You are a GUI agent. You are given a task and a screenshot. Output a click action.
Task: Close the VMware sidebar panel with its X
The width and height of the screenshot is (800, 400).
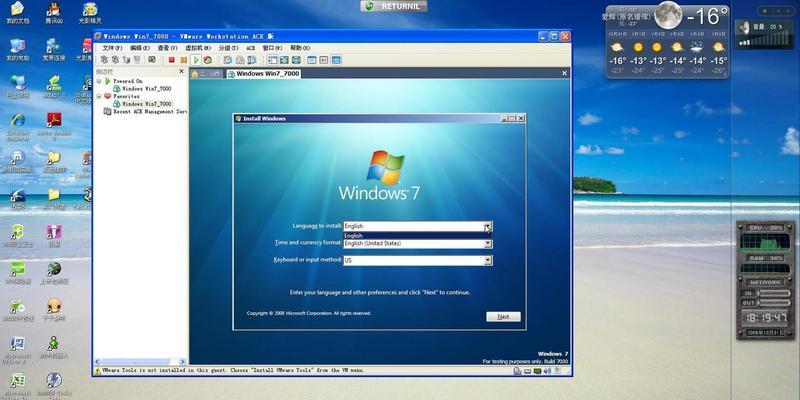click(181, 71)
